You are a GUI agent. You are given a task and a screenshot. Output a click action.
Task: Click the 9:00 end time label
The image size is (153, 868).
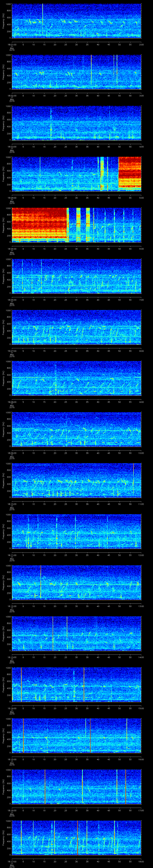point(141,402)
